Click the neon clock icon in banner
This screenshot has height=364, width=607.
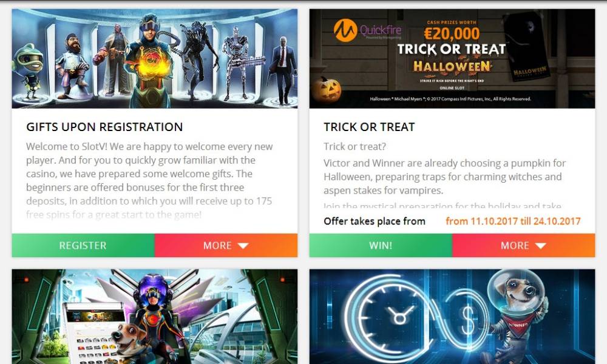[399, 317]
